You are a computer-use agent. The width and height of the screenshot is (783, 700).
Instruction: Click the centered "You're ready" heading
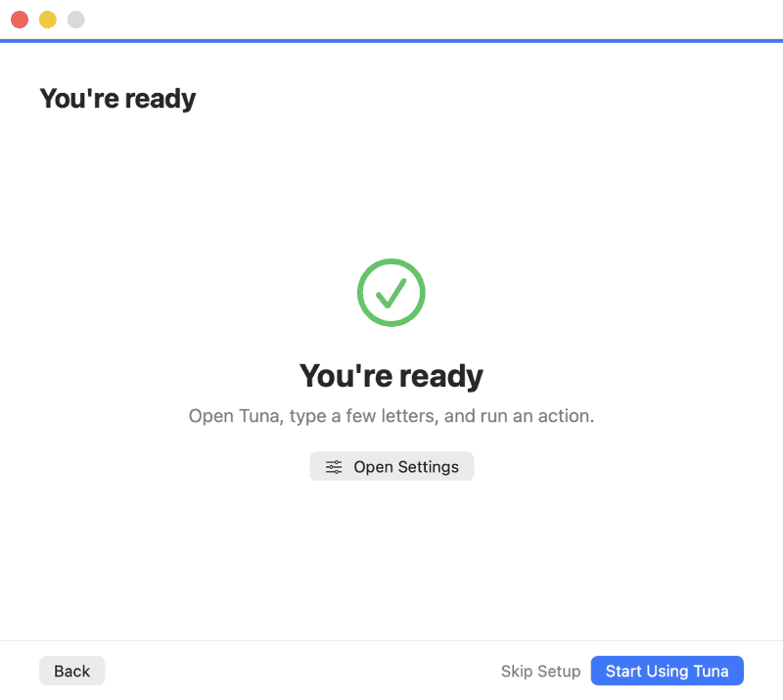pyautogui.click(x=391, y=376)
